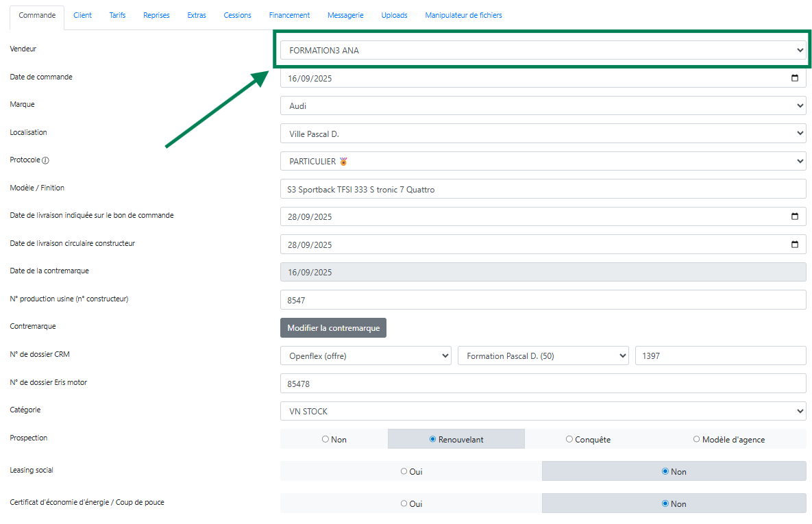Select the Renouvelant prospection option

[x=432, y=439]
